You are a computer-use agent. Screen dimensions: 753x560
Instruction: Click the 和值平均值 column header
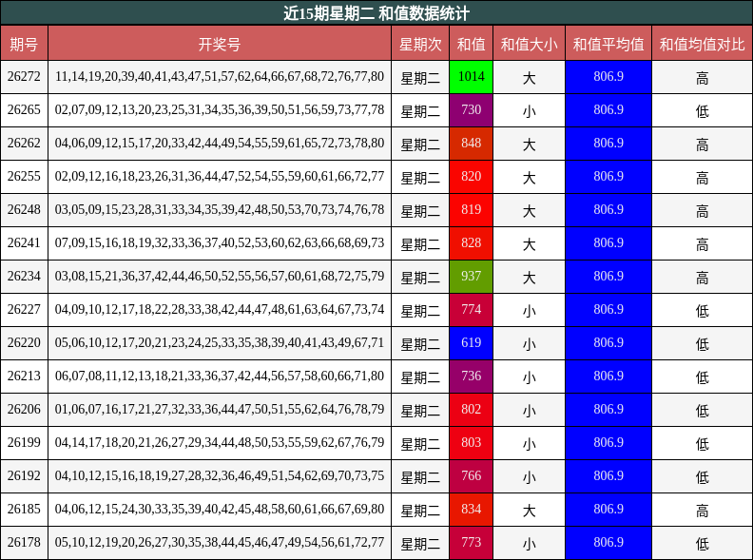(608, 44)
